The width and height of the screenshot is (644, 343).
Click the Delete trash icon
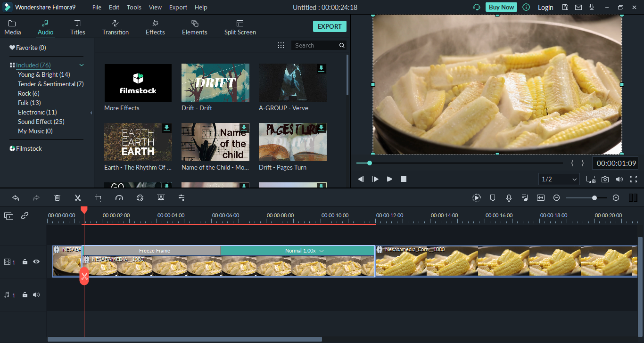57,198
